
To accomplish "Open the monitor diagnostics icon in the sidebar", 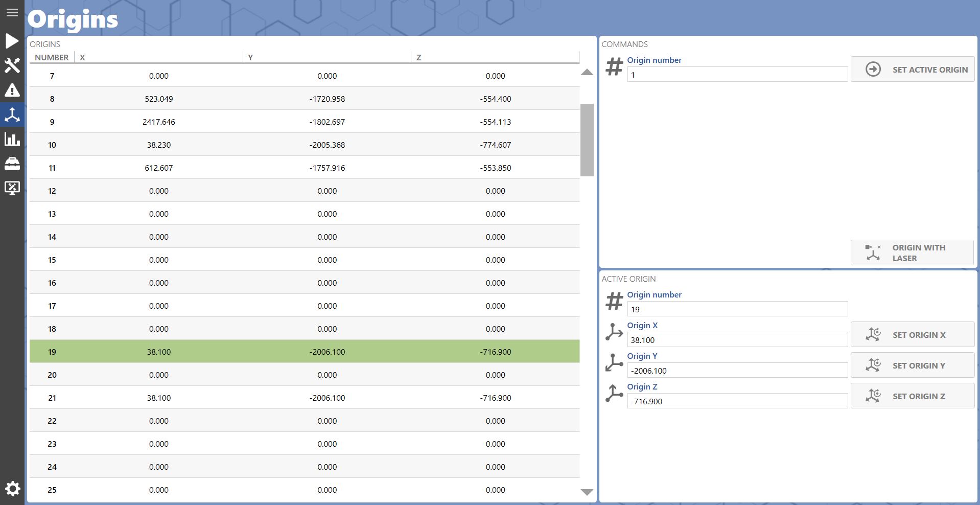I will coord(12,188).
